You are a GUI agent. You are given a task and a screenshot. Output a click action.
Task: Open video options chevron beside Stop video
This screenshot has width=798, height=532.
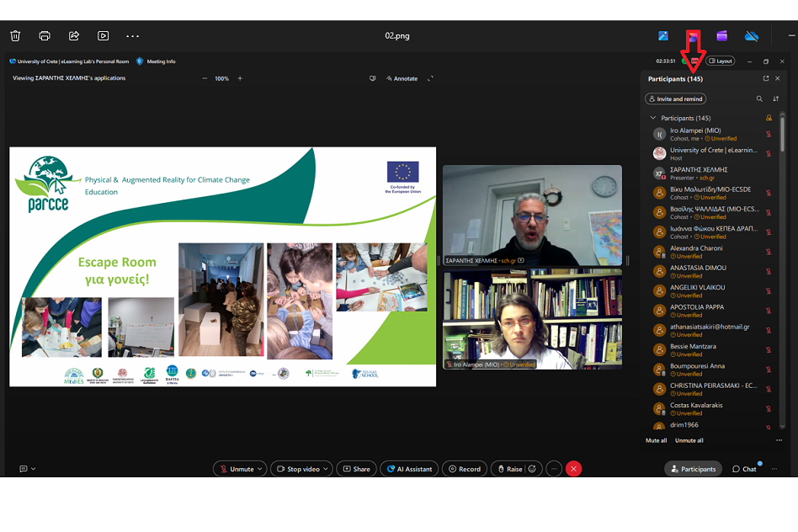click(325, 469)
